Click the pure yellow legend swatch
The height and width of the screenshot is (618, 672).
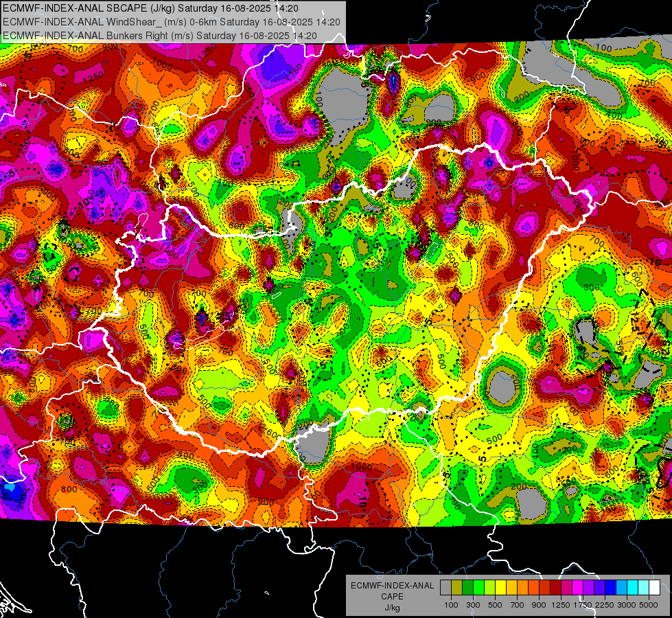tap(500, 588)
